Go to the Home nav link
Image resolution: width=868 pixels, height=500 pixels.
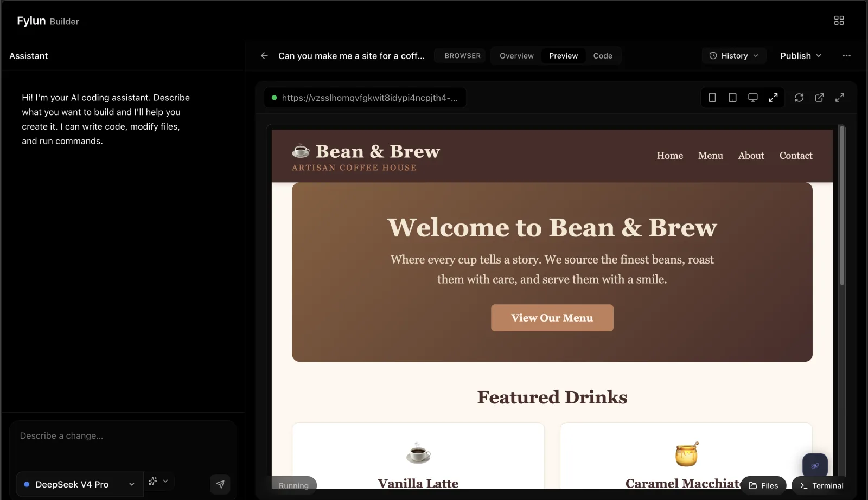tap(670, 156)
